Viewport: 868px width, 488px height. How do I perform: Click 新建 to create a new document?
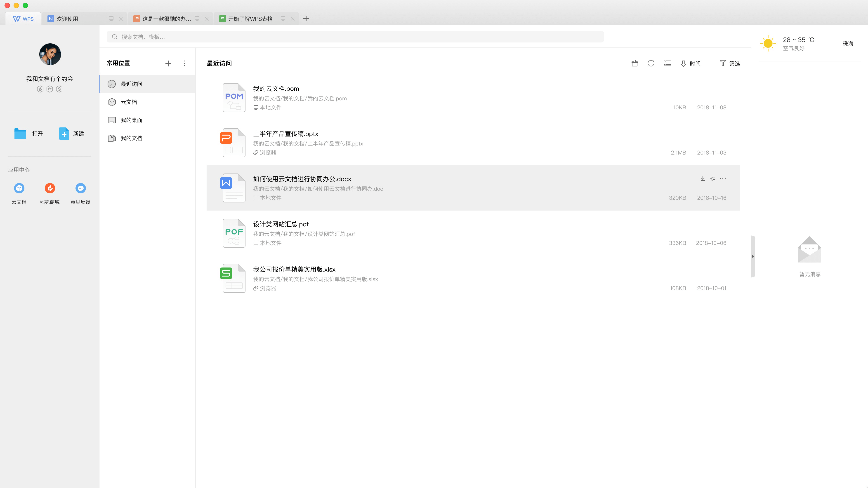coord(71,134)
